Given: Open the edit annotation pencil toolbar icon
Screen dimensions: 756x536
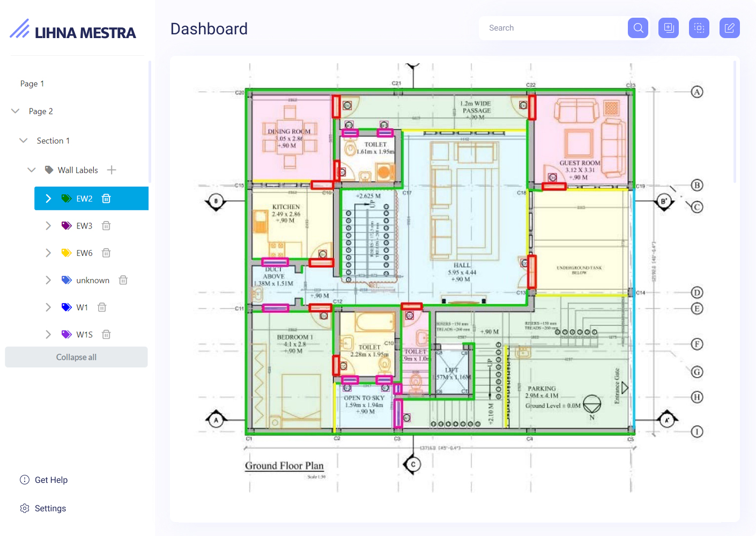Looking at the screenshot, I should coord(729,27).
